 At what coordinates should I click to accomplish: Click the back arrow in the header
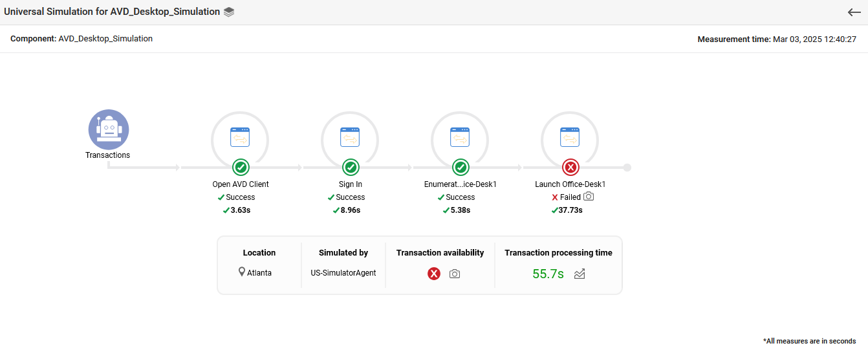coord(854,12)
